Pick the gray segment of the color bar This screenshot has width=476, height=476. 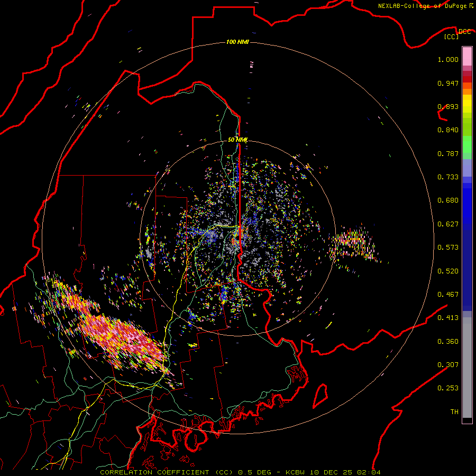(x=467, y=368)
